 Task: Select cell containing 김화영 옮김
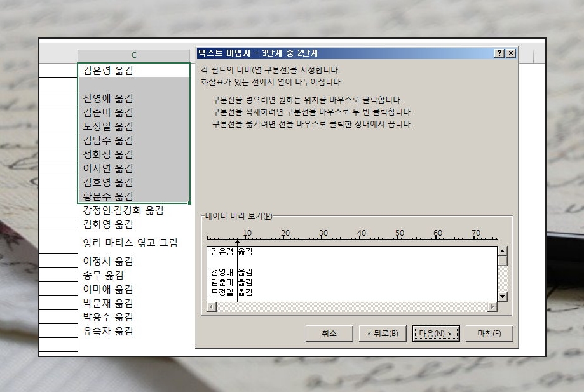coord(133,224)
